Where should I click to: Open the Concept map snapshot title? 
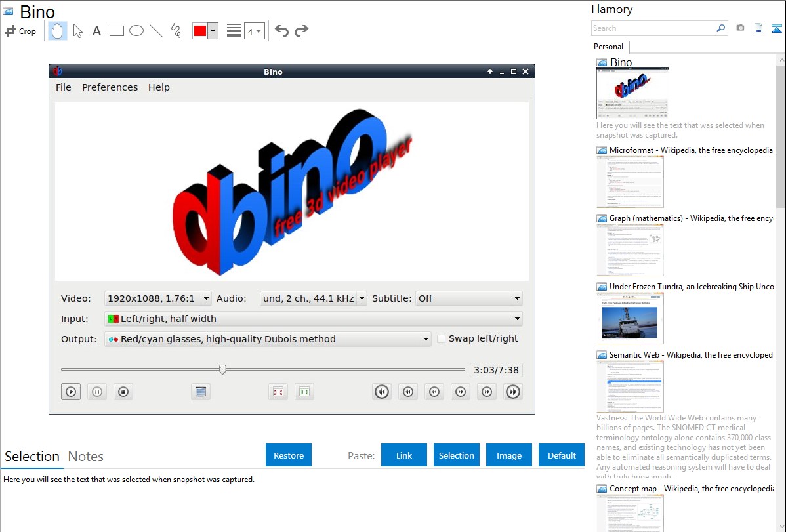pyautogui.click(x=691, y=489)
